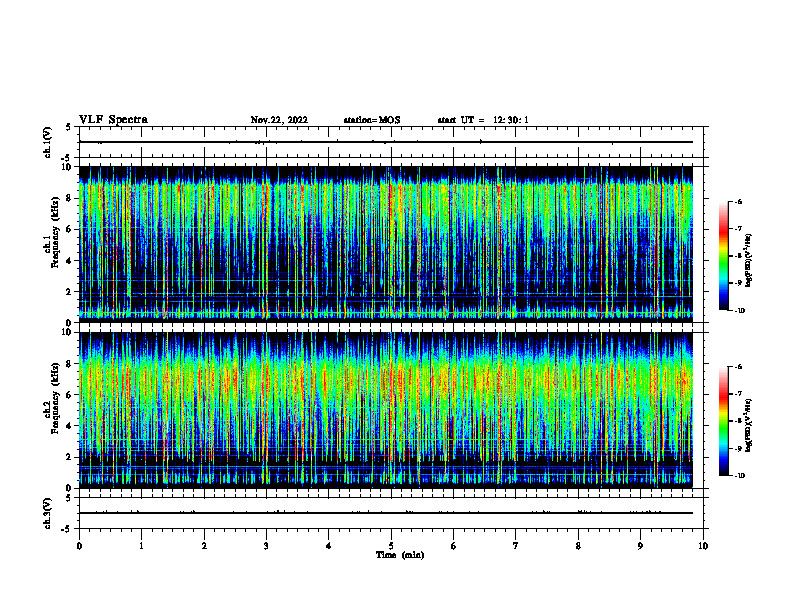Click the ch.2 spectrogram color scale bar

(723, 421)
